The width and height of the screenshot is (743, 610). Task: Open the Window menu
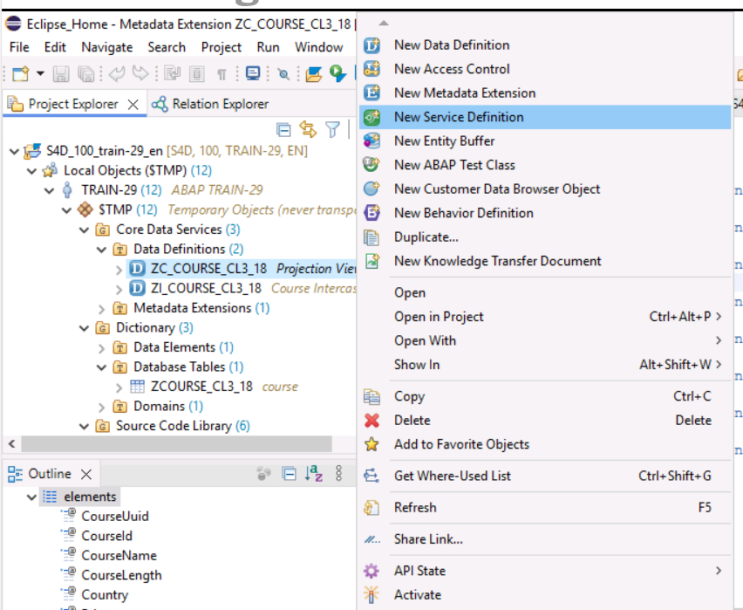(318, 47)
